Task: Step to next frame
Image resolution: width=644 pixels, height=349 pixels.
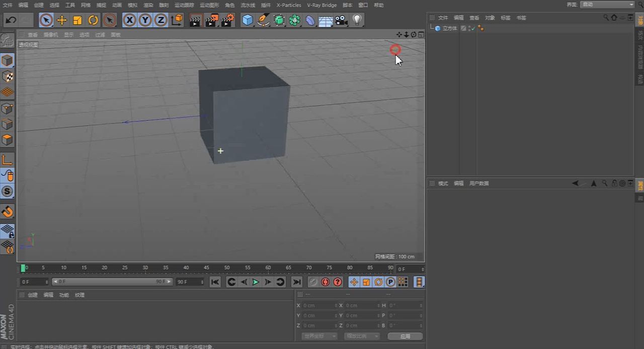Action: pyautogui.click(x=268, y=282)
